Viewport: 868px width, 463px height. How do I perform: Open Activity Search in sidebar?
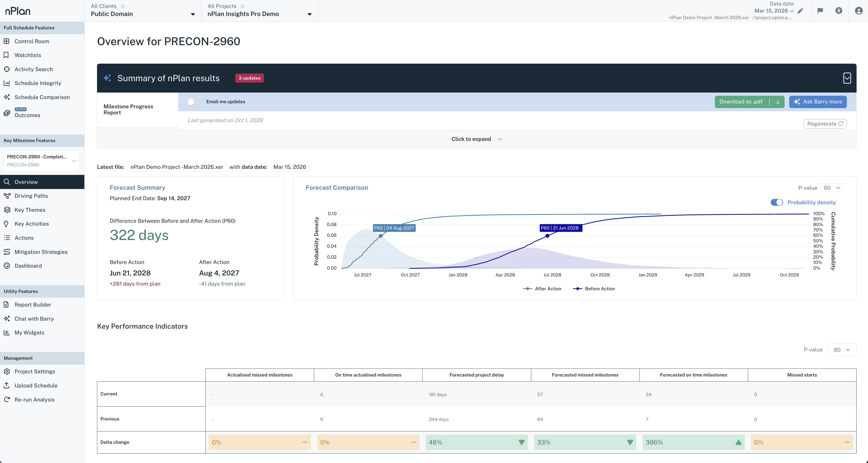click(x=33, y=69)
